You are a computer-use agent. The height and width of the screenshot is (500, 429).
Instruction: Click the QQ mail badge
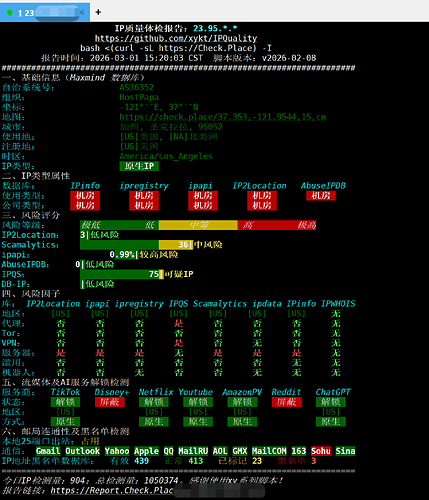pos(168,451)
